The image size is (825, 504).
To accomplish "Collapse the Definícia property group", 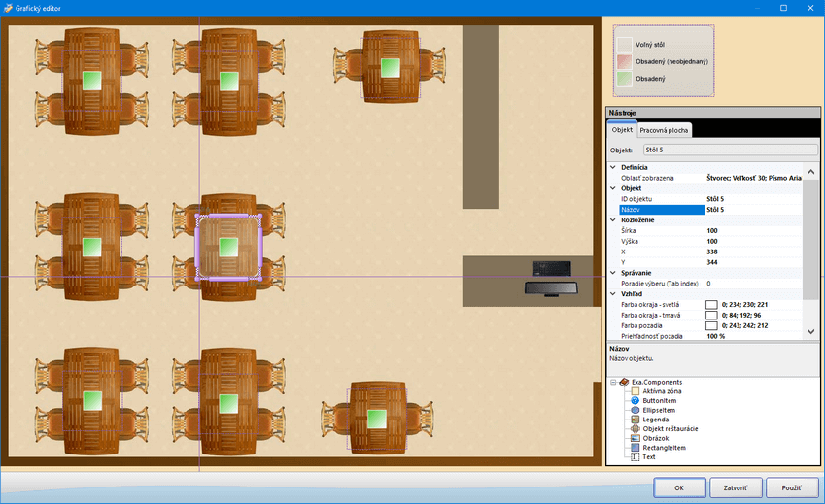I will (612, 168).
